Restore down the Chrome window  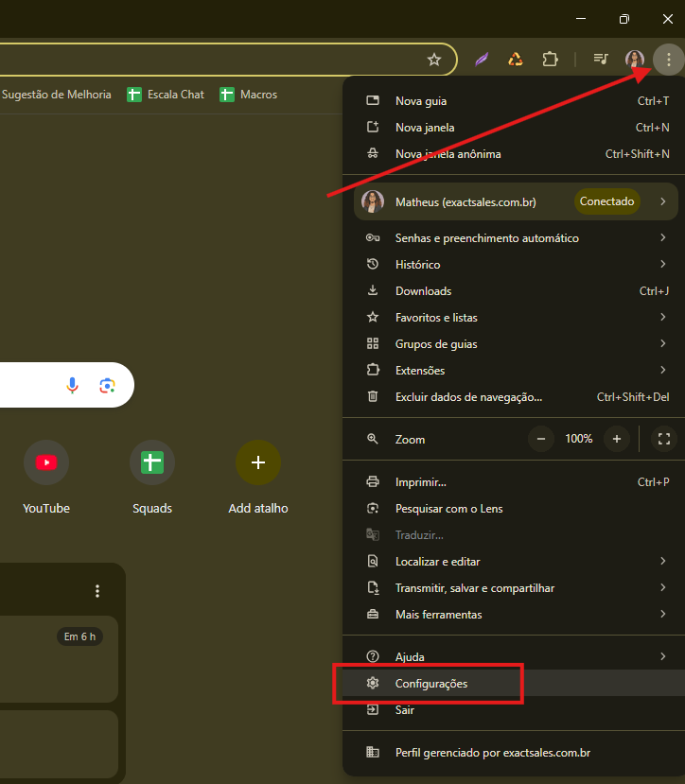click(624, 19)
